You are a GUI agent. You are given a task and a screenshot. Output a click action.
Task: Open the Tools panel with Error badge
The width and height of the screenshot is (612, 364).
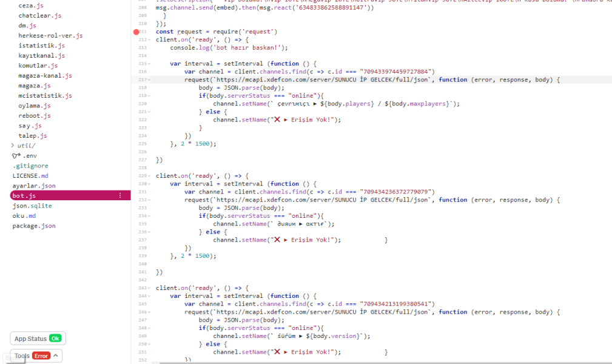pos(36,356)
